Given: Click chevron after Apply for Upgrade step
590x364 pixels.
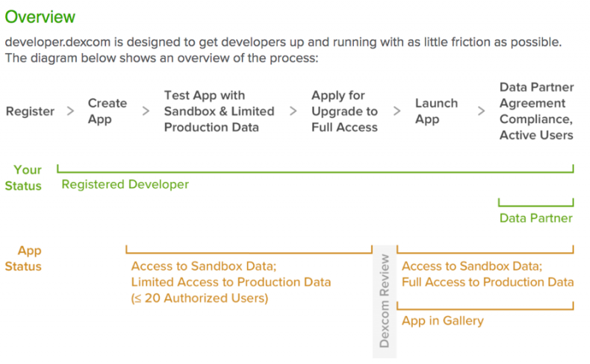Looking at the screenshot, I should (x=397, y=111).
